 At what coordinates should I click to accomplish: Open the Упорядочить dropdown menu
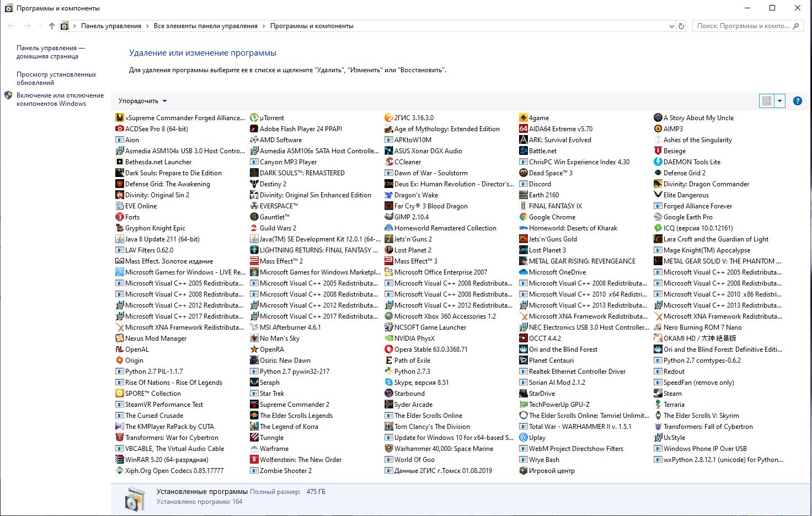(142, 101)
